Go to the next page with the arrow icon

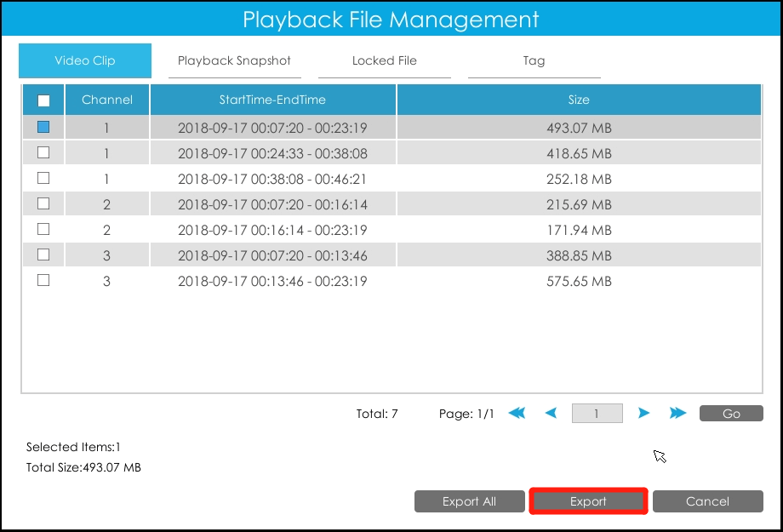[x=646, y=413]
